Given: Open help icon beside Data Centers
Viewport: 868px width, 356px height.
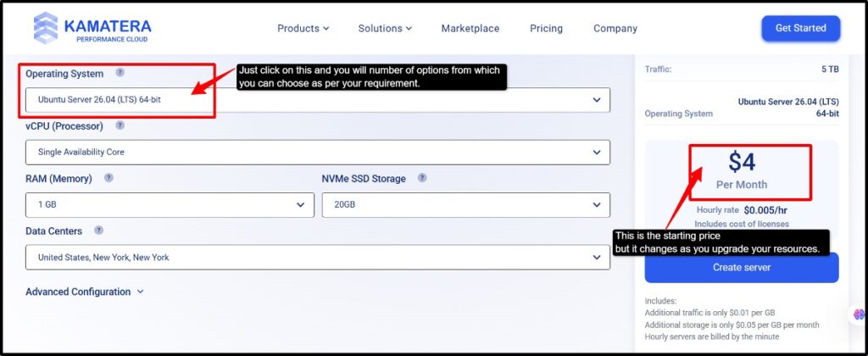Looking at the screenshot, I should (x=98, y=231).
